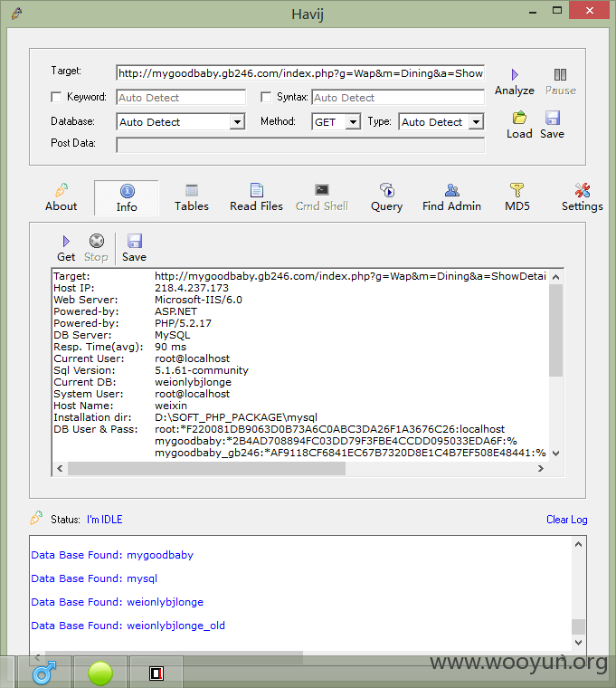Click the Keyword Auto Detect field

pyautogui.click(x=181, y=98)
